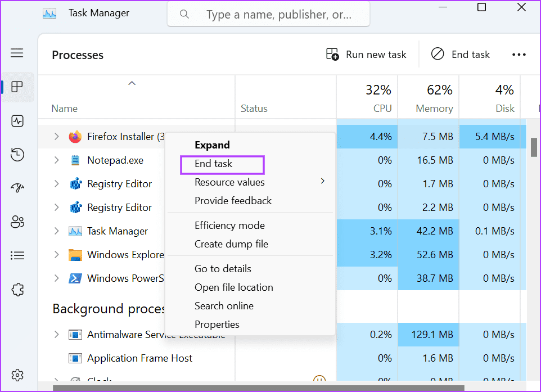Expand the Registry Editor 1.7 MB row
Screen dimensions: 541x392
click(57, 183)
